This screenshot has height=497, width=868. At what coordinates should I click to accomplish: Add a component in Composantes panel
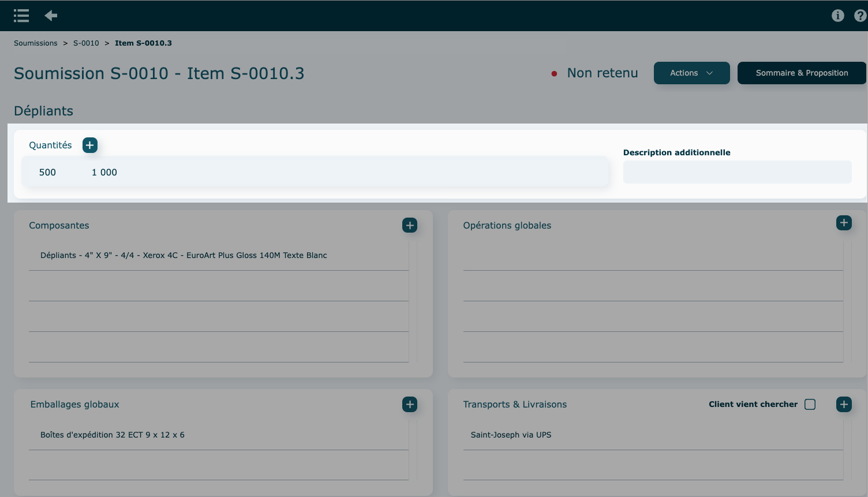click(x=410, y=225)
